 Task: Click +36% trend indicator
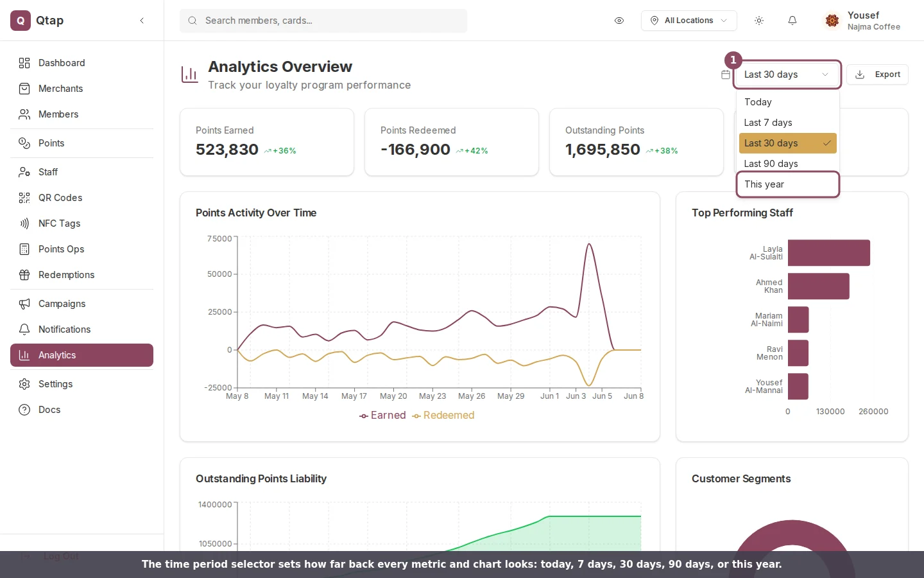280,151
